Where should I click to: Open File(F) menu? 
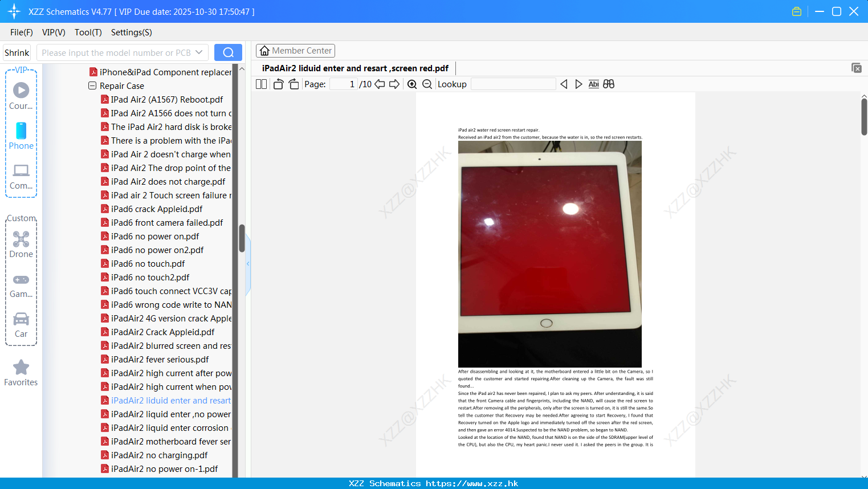click(22, 32)
